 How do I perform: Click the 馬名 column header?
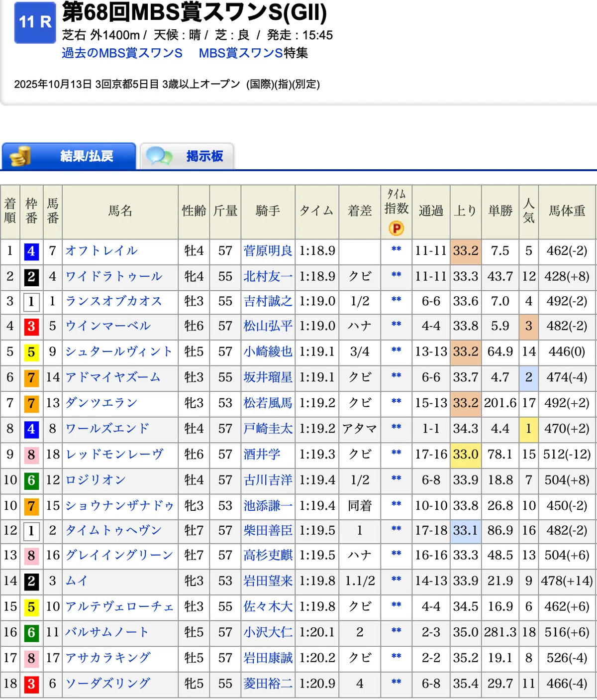pos(120,212)
